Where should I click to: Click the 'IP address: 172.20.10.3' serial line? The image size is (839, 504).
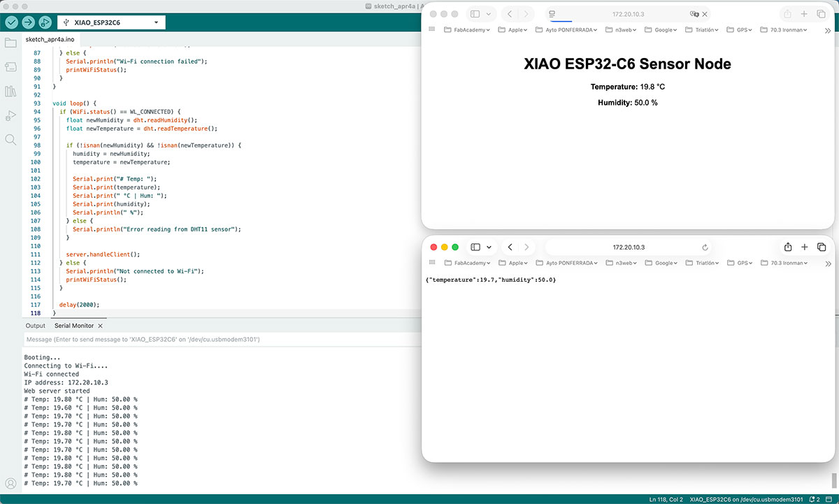66,382
